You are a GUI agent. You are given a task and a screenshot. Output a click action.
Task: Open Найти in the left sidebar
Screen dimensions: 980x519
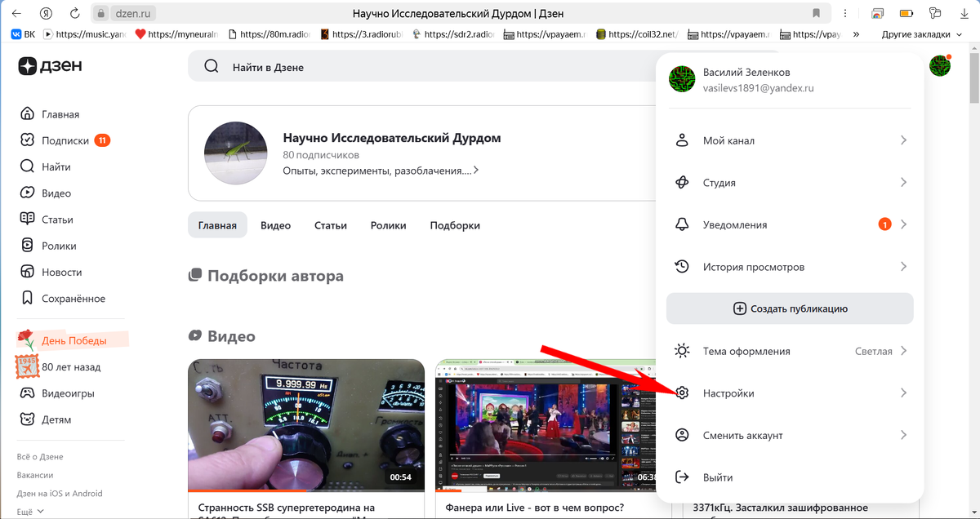(46, 166)
